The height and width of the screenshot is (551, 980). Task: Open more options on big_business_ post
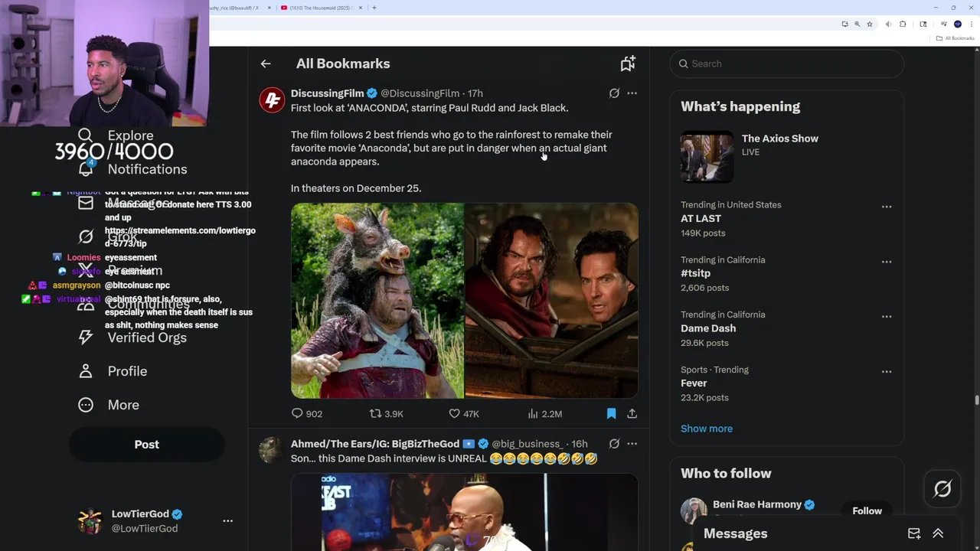632,443
